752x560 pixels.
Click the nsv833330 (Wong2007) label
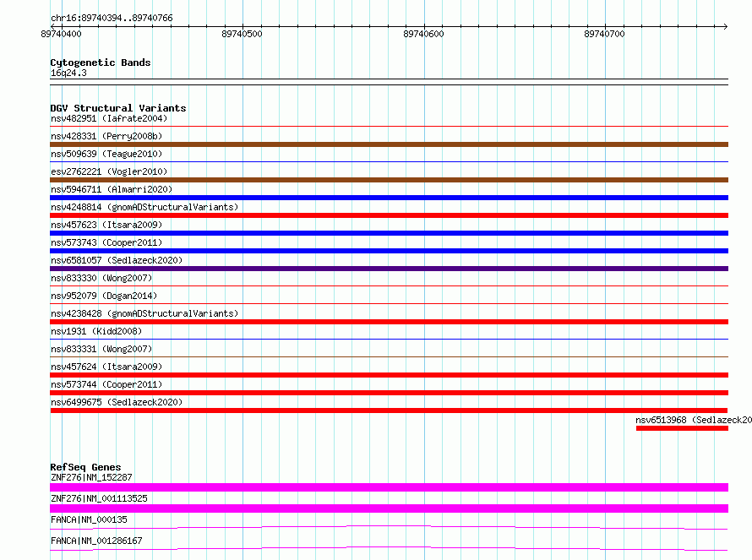101,278
